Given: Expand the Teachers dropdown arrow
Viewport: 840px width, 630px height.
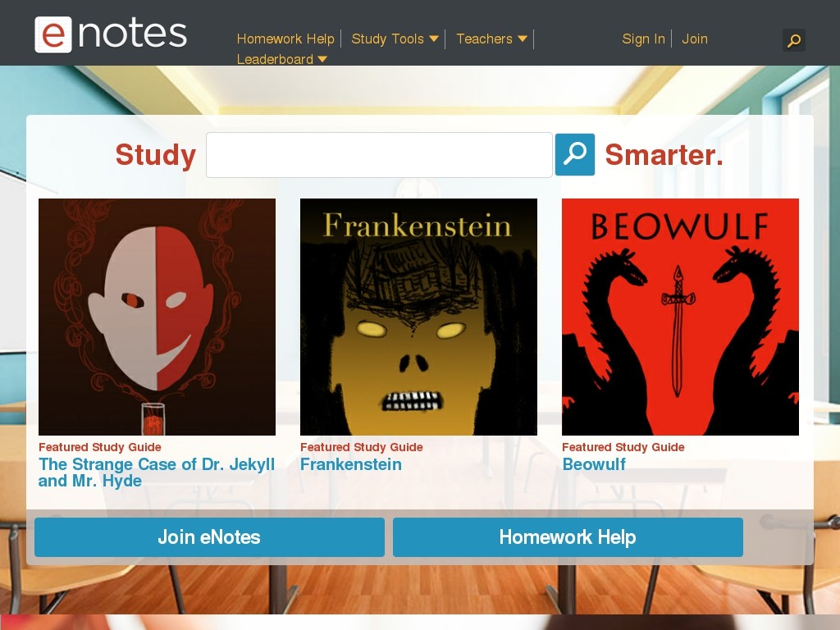Looking at the screenshot, I should [523, 39].
